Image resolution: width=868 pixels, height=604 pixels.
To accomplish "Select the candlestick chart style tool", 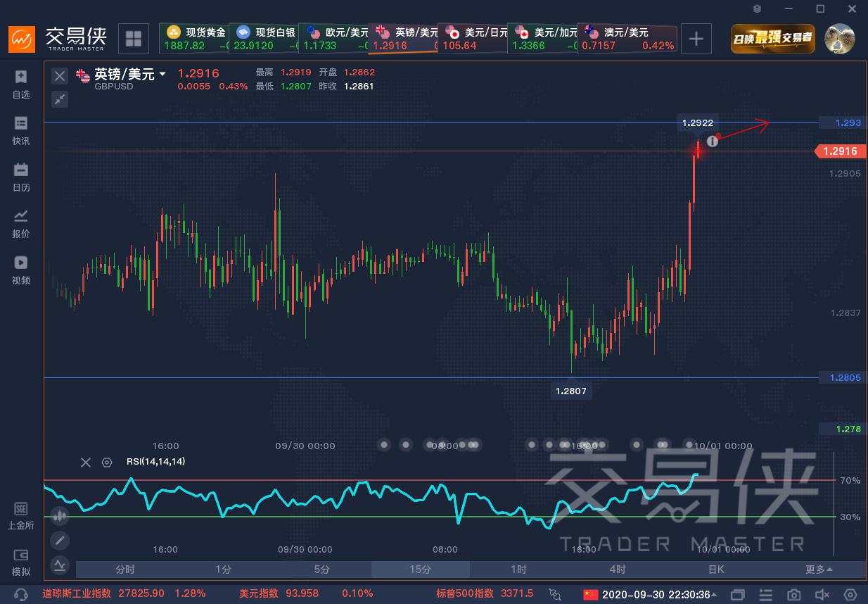I will click(x=60, y=516).
